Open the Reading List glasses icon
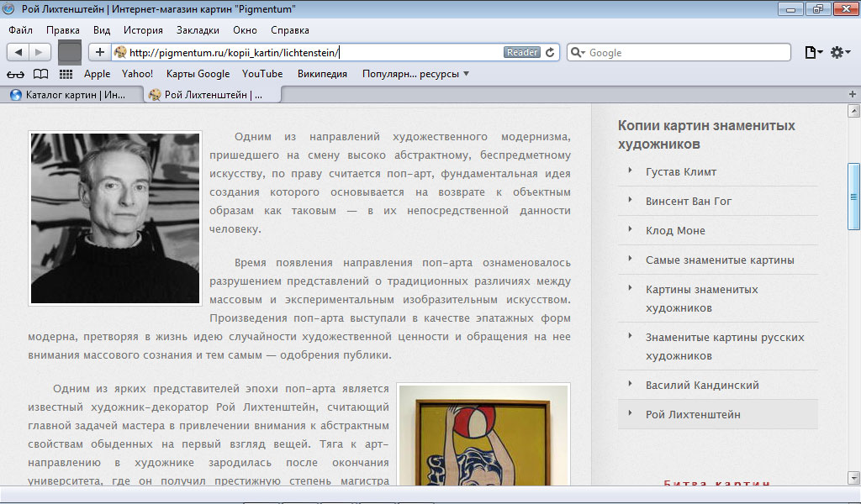861x504 pixels. [16, 74]
